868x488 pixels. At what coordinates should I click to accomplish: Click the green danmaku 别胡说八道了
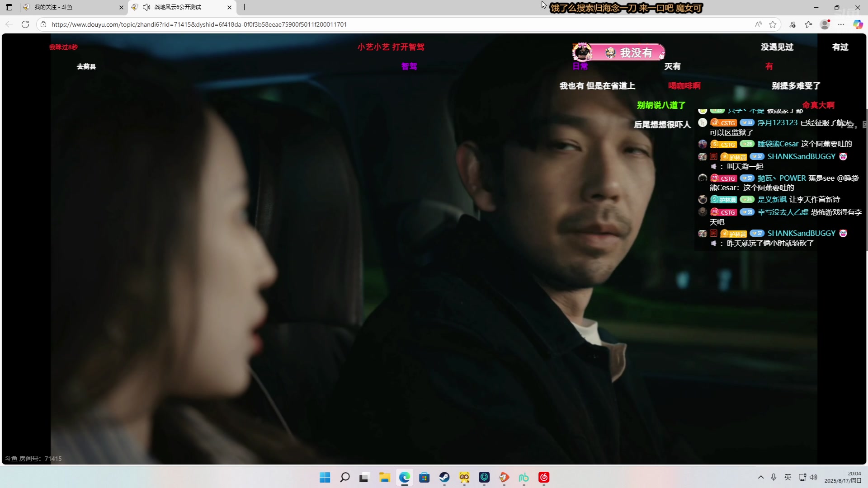661,105
